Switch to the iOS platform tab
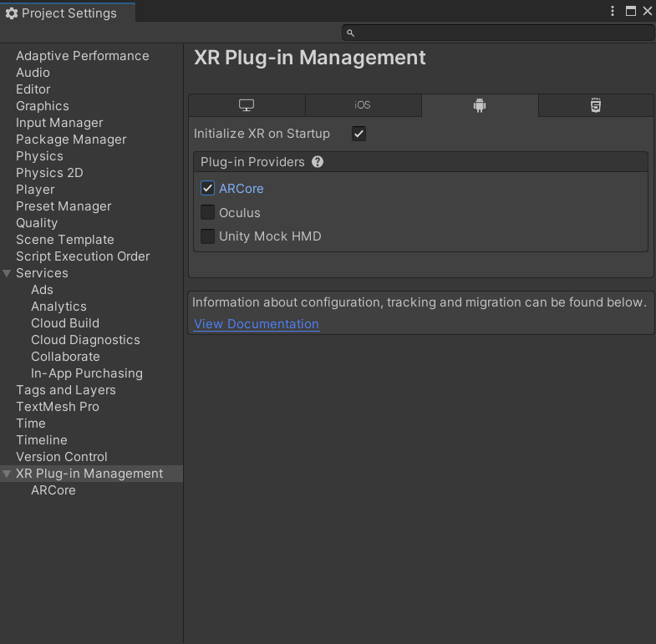The height and width of the screenshot is (644, 656). [363, 105]
